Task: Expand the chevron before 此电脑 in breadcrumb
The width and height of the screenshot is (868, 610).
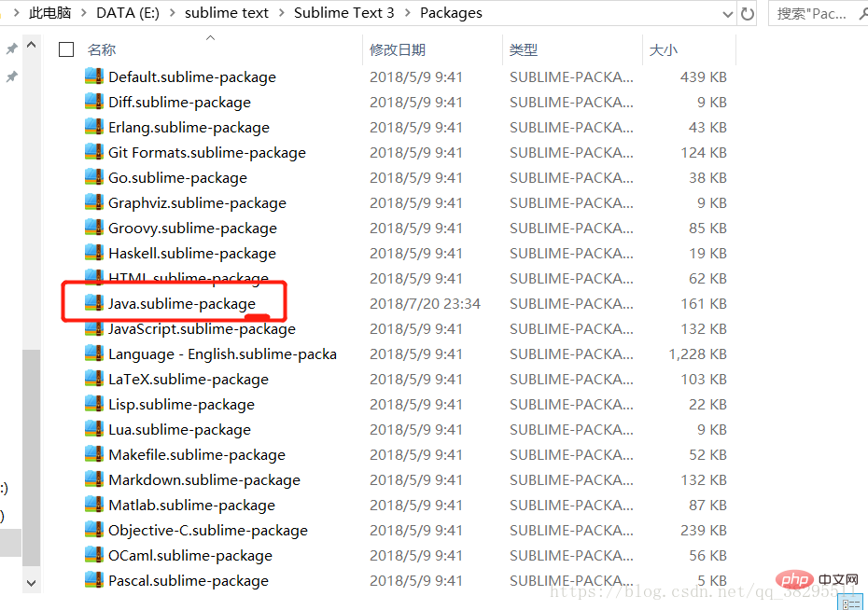Action: pyautogui.click(x=16, y=13)
